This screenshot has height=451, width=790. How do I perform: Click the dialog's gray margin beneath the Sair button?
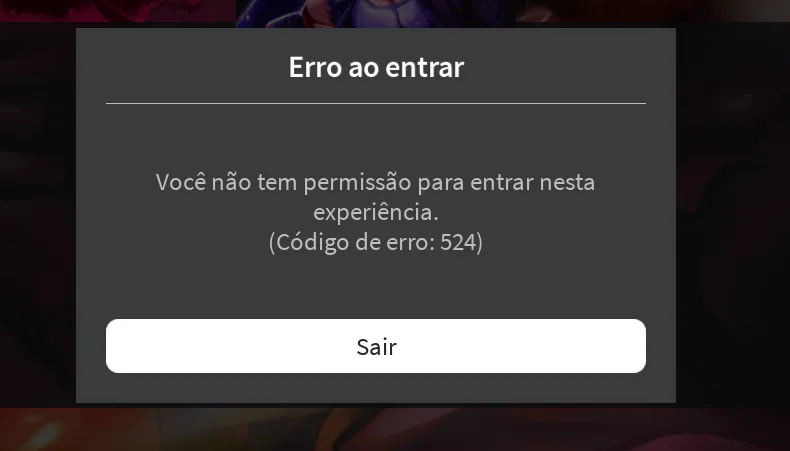(x=376, y=388)
